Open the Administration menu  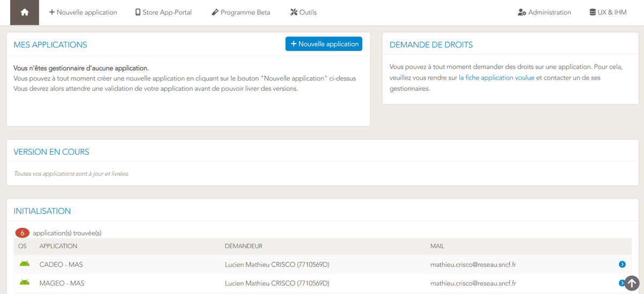point(544,12)
